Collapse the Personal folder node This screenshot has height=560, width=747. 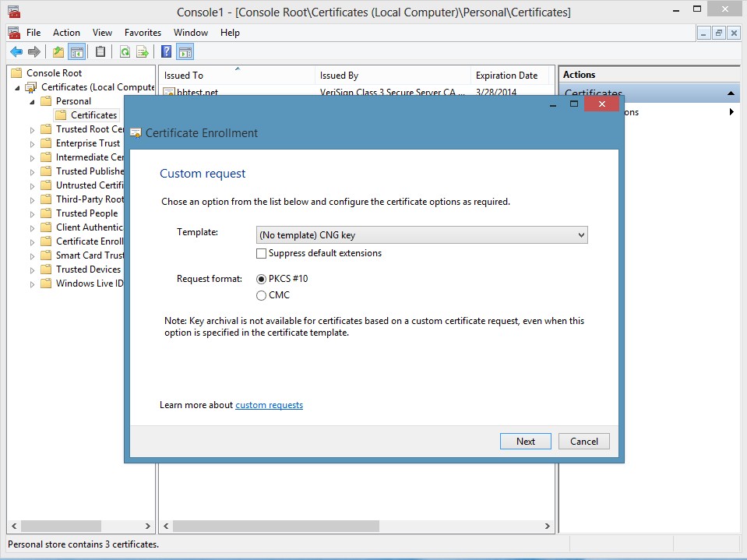pyautogui.click(x=32, y=101)
